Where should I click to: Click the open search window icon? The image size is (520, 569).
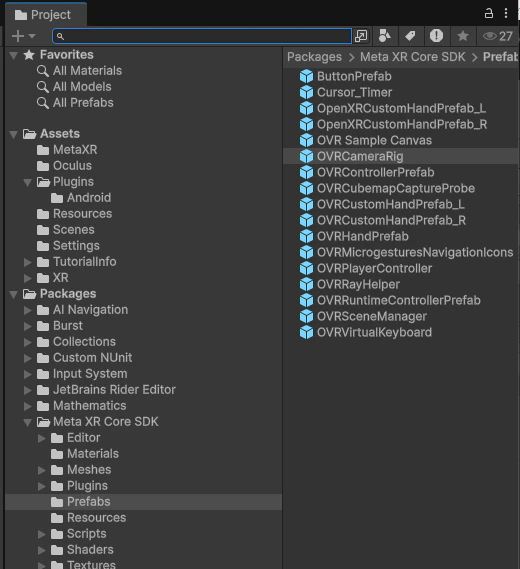tap(361, 36)
